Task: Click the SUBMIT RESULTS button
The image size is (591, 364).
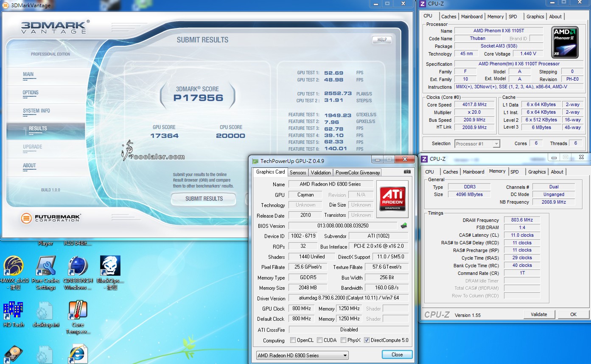Action: (x=204, y=199)
